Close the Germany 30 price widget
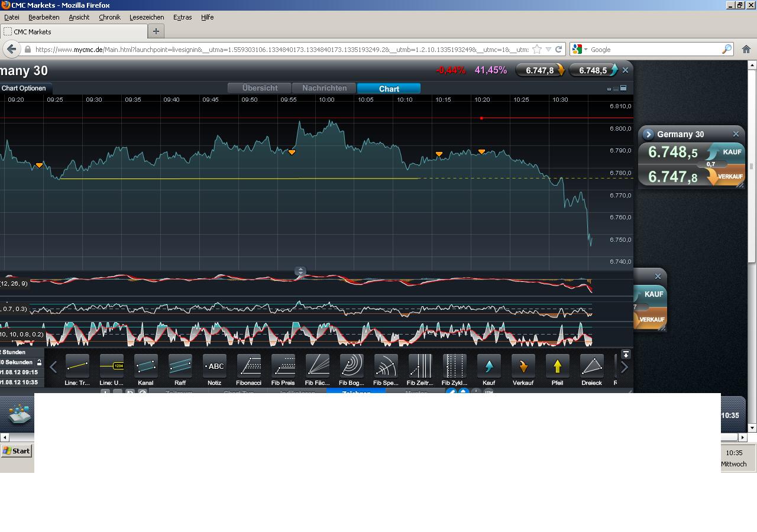The height and width of the screenshot is (532, 757). pyautogui.click(x=736, y=134)
